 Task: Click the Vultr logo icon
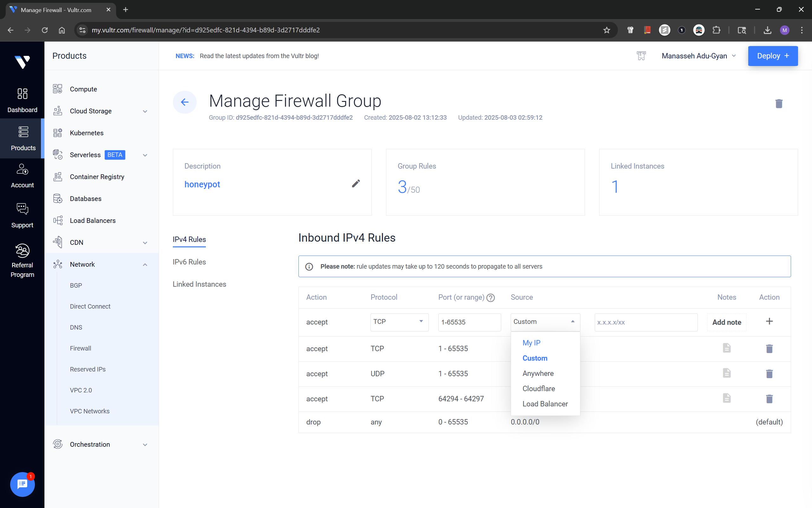(x=22, y=62)
